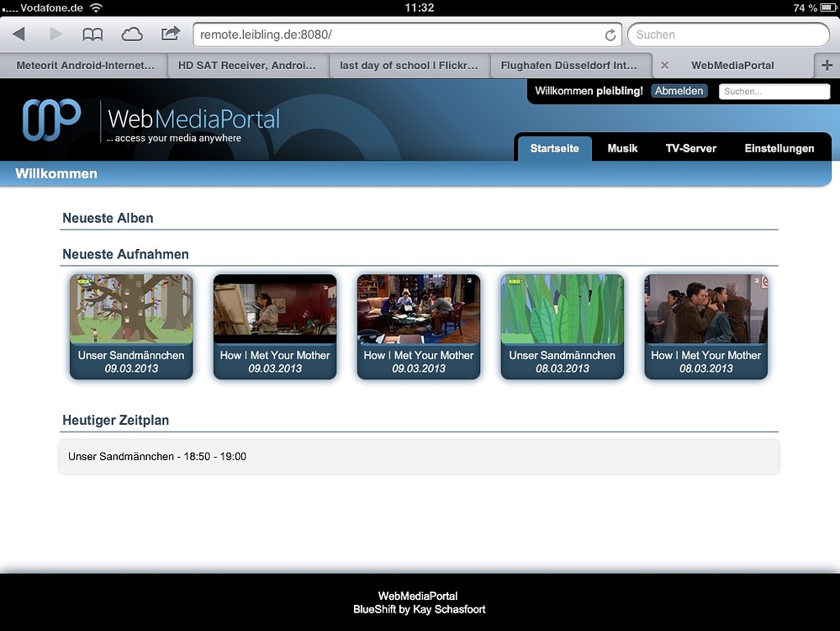Close the WebMediaPortal browser tab

(x=664, y=65)
